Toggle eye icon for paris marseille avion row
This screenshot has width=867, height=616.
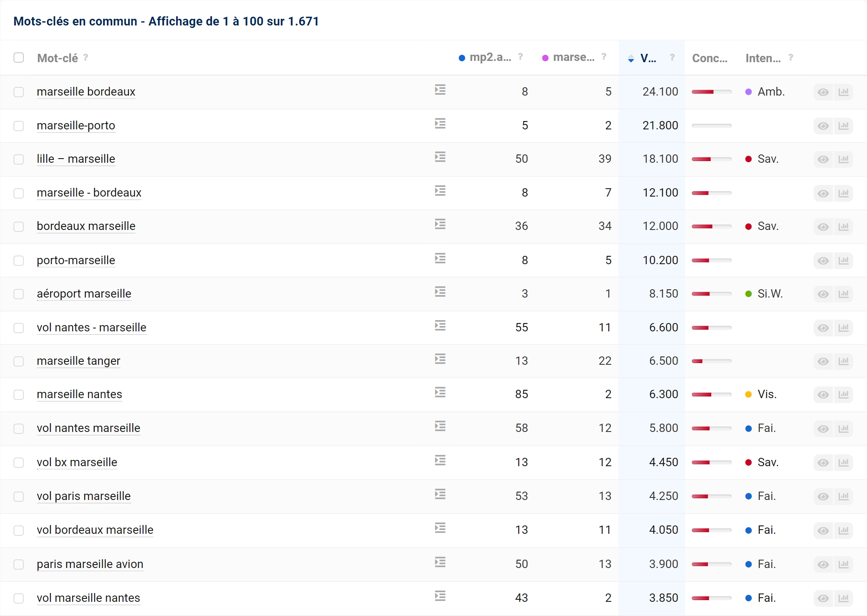823,564
